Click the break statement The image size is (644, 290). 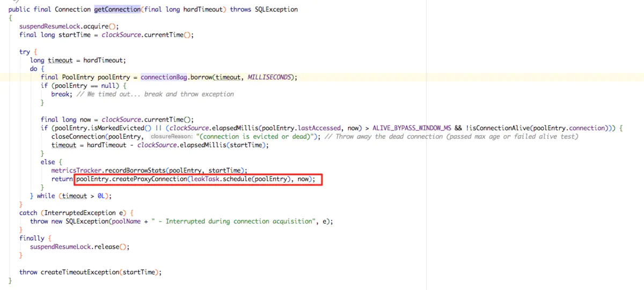60,94
